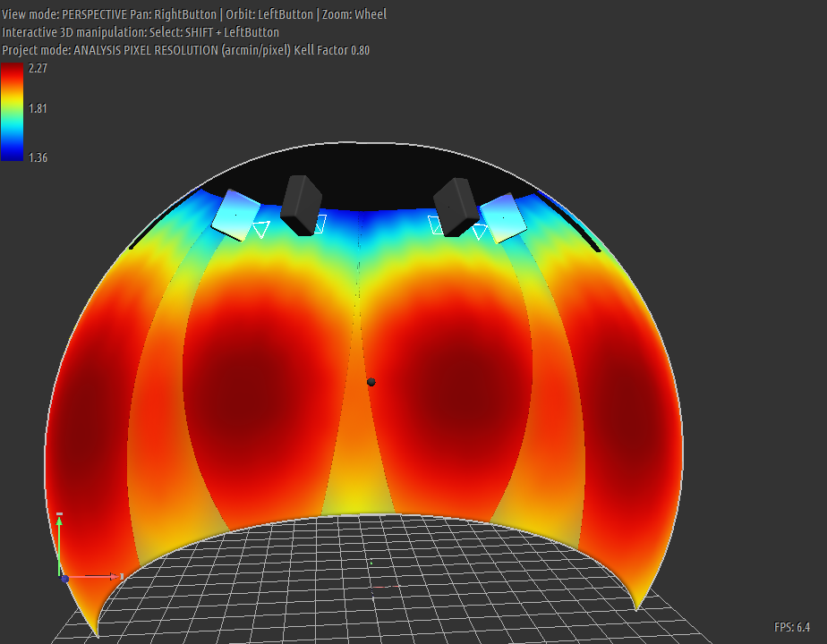Pick the right light-blue projector box
The image size is (827, 644).
503,217
